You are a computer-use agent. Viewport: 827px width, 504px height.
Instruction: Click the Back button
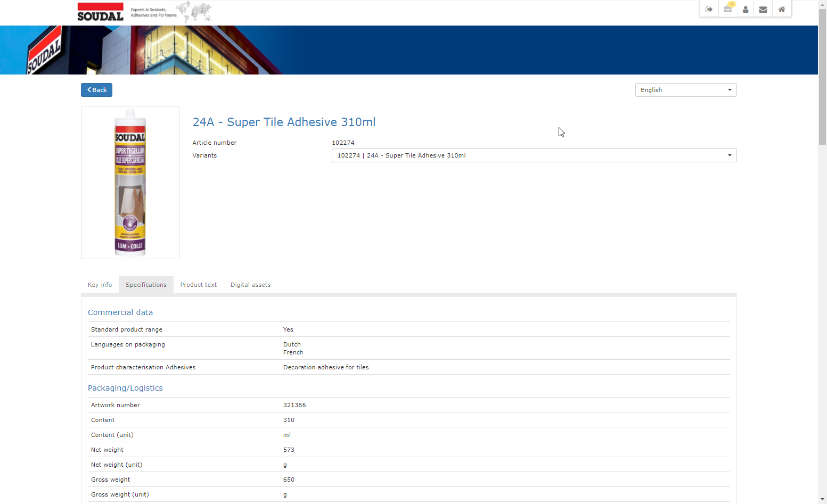pyautogui.click(x=96, y=90)
